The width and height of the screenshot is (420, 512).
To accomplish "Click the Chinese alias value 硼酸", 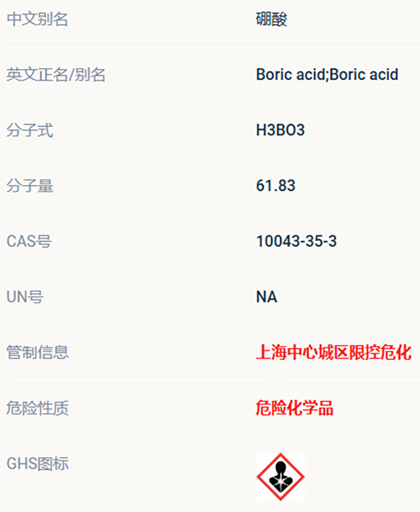I will pos(272,20).
